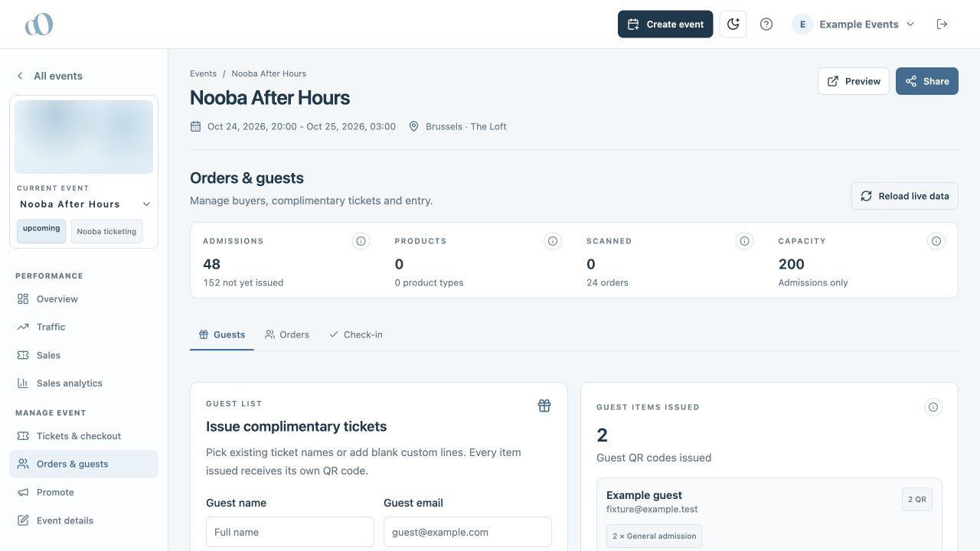Open the Traffic page
980x551 pixels.
[x=84, y=327]
